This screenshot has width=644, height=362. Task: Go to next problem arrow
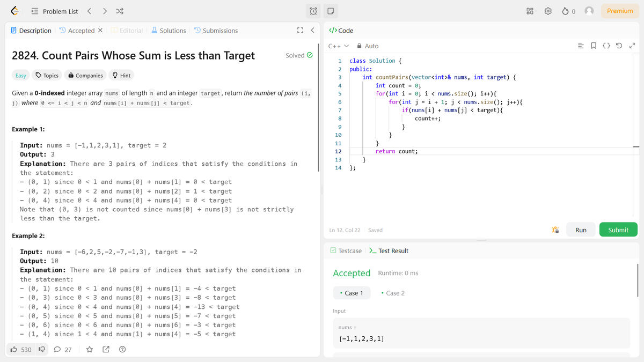(x=105, y=11)
